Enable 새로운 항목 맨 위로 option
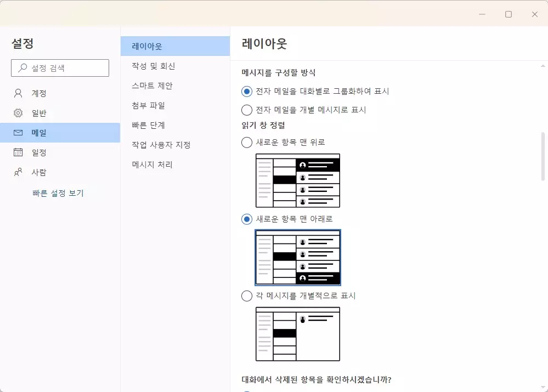 246,142
